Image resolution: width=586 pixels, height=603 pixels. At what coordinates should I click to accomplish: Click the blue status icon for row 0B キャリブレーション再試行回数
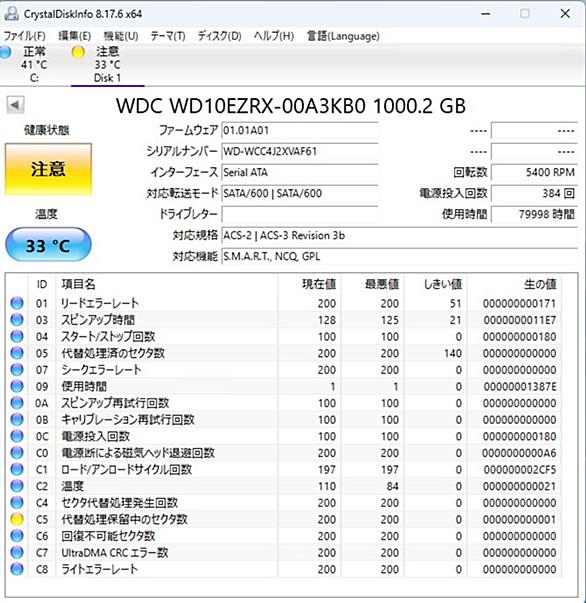[x=17, y=420]
